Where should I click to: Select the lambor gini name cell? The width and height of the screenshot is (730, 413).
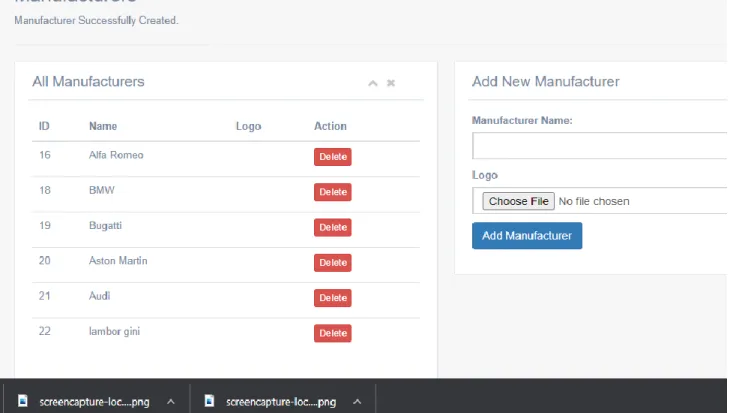(114, 332)
